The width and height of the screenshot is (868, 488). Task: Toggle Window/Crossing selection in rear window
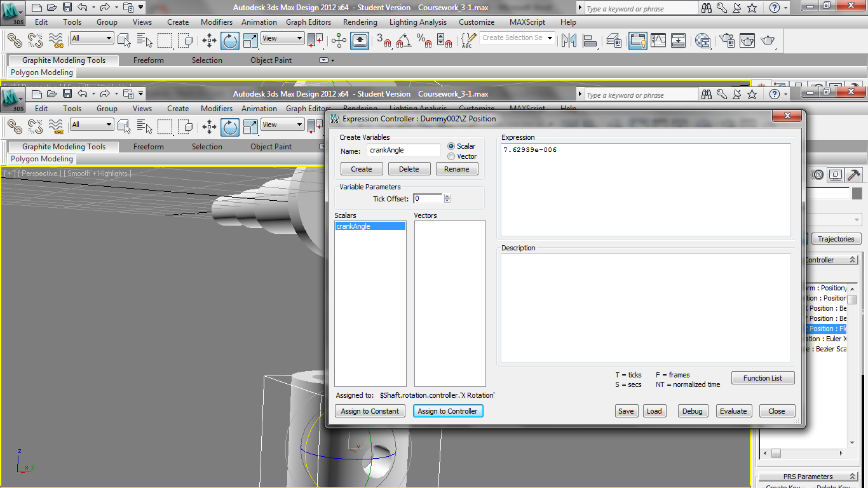pyautogui.click(x=186, y=40)
